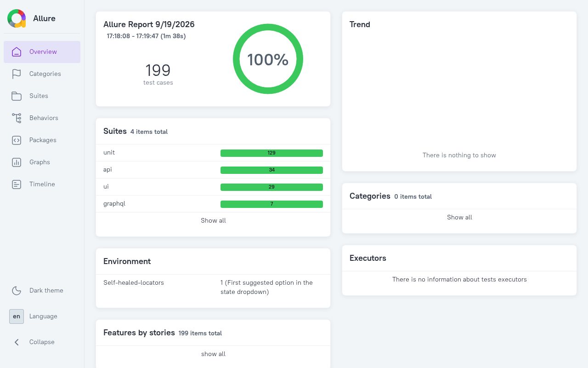The width and height of the screenshot is (588, 368).
Task: Open the unit suite row
Action: point(213,153)
